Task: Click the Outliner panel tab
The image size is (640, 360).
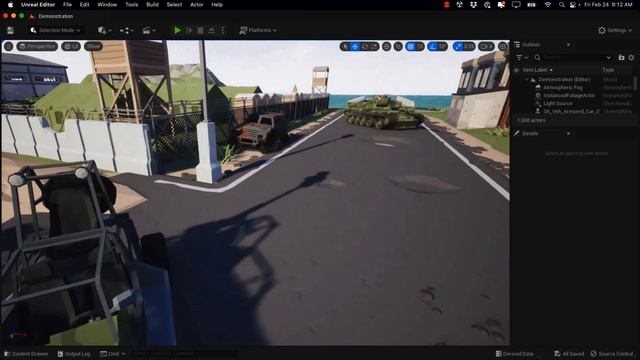Action: (x=531, y=44)
